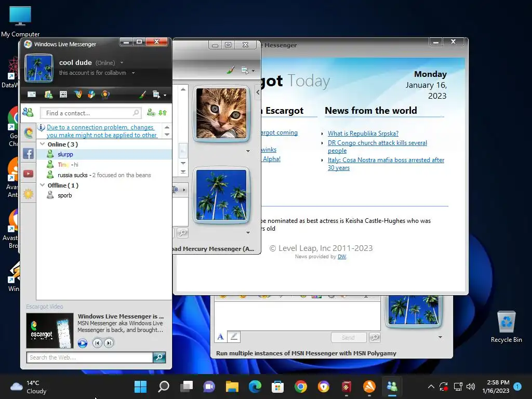Click in the Search the Web field

coord(89,357)
